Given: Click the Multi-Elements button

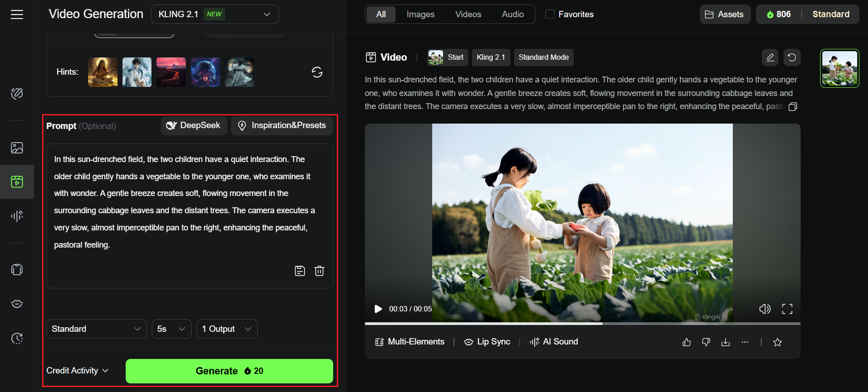Looking at the screenshot, I should [410, 342].
